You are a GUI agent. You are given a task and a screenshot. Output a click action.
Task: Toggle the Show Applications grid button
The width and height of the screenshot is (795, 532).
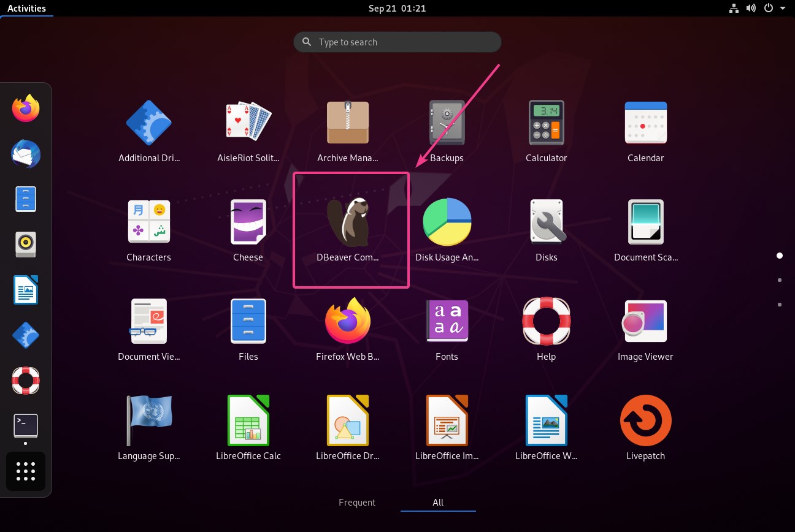click(26, 471)
